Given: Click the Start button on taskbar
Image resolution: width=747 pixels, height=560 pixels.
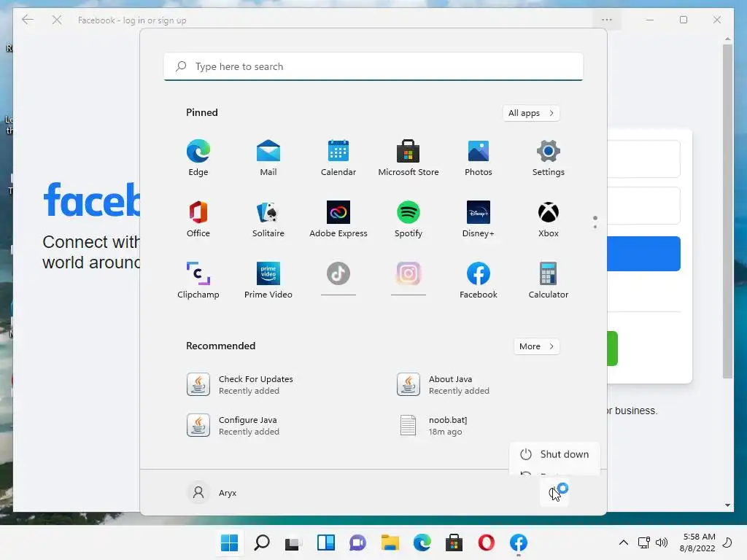Looking at the screenshot, I should coord(229,542).
